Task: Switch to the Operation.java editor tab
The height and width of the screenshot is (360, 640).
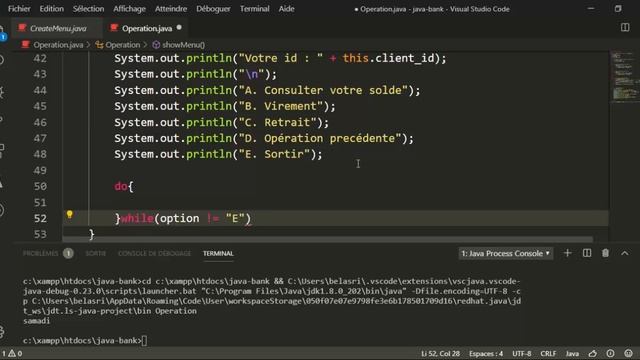Action: coord(147,28)
